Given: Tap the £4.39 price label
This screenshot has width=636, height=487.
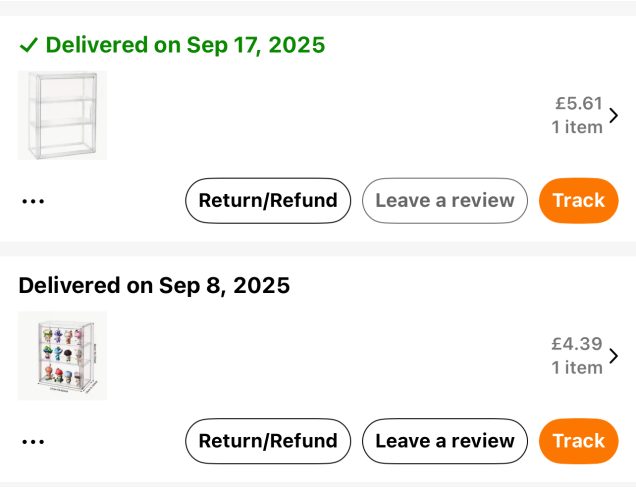Looking at the screenshot, I should click(576, 344).
